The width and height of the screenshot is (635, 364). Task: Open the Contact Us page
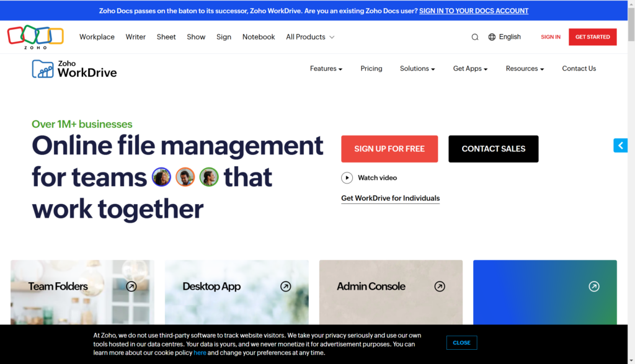tap(579, 68)
